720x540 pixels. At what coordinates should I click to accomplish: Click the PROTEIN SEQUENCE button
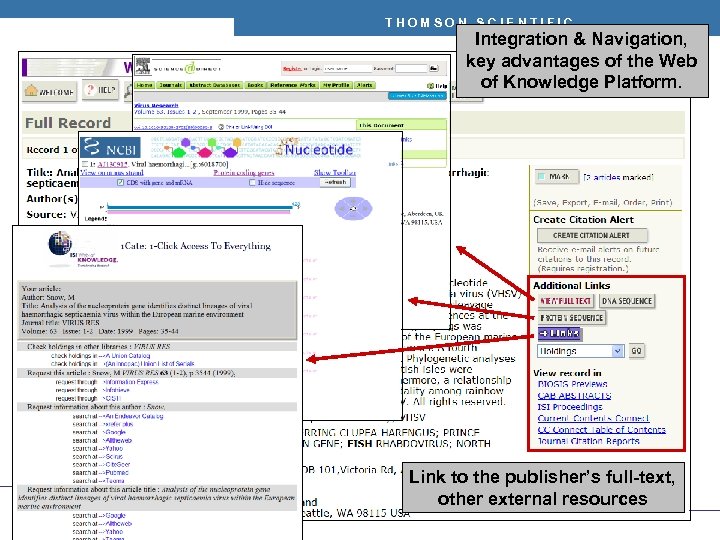tap(572, 318)
